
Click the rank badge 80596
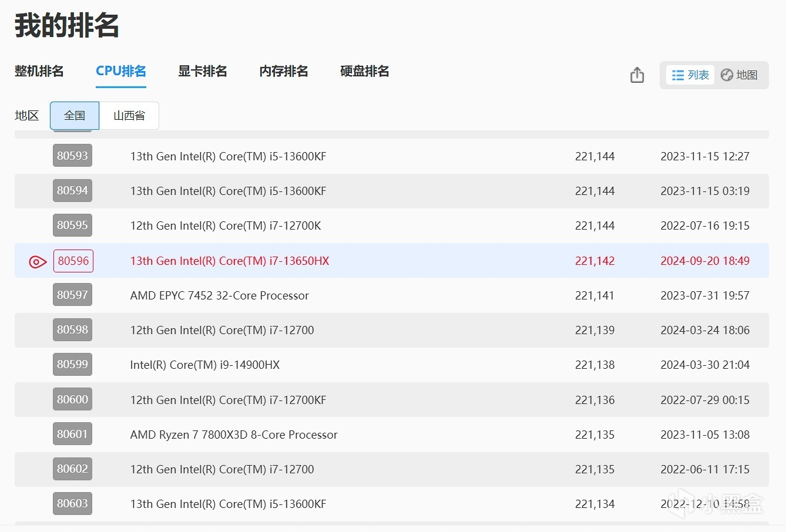[73, 261]
